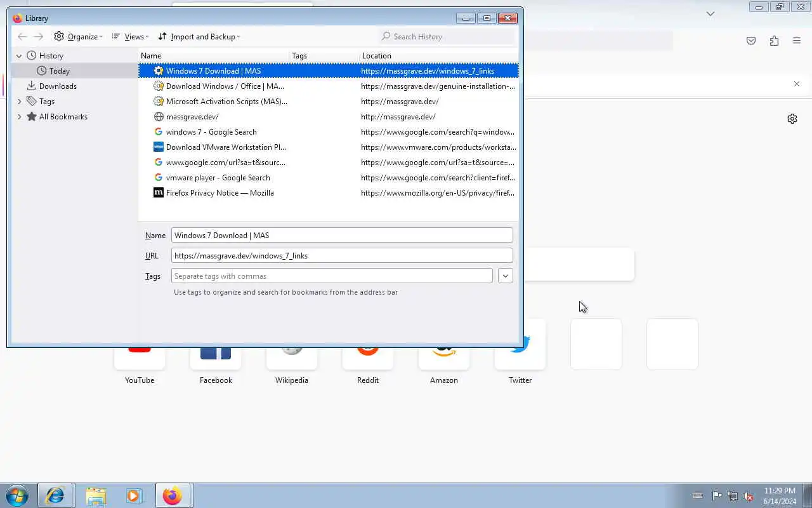
Task: Open Windows Media Player from taskbar
Action: coord(134,495)
